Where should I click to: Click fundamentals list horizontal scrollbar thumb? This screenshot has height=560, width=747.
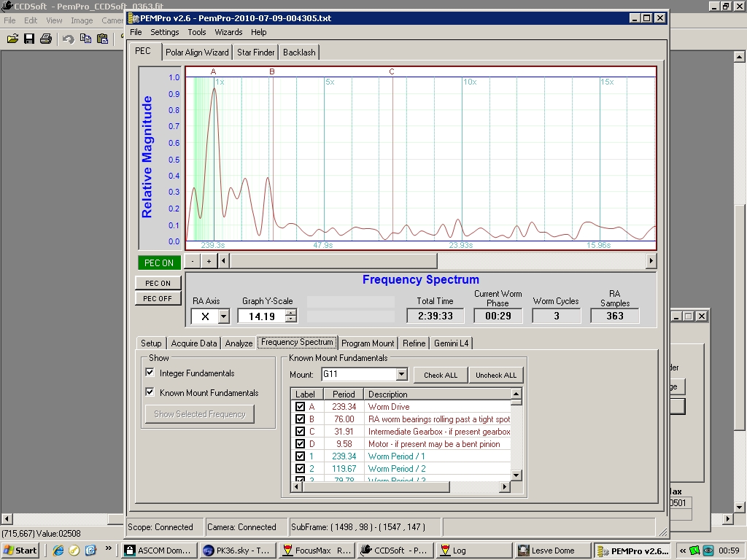pos(376,486)
